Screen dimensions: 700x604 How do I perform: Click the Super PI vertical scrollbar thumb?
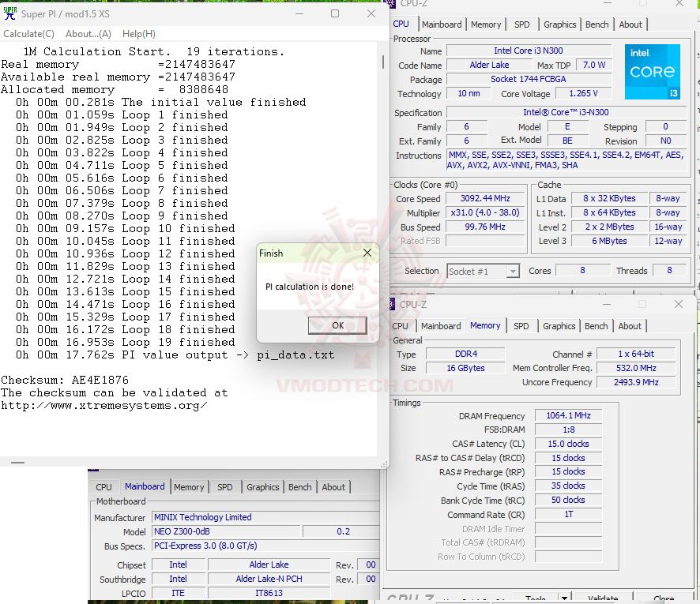pyautogui.click(x=383, y=62)
